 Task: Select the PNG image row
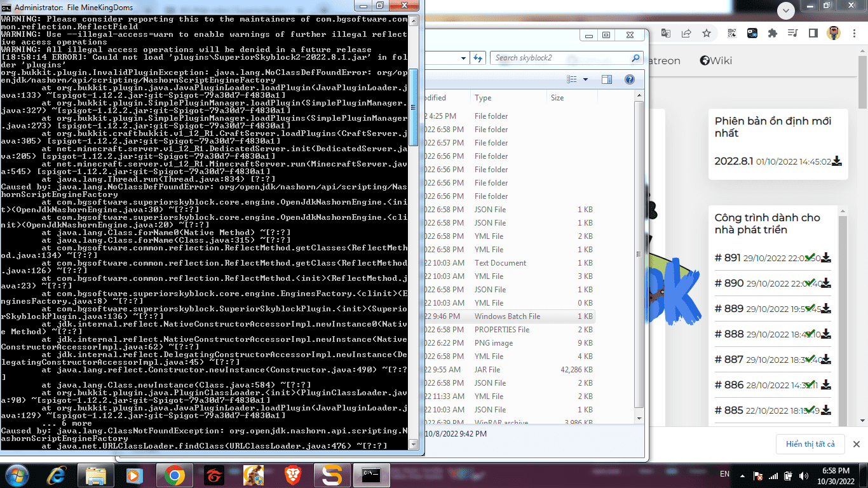[x=510, y=343]
